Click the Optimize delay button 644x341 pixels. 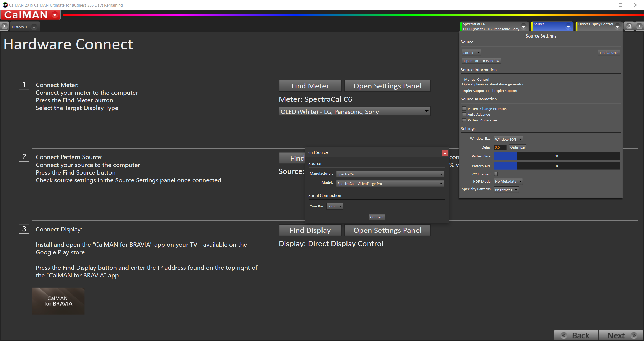[x=517, y=147]
